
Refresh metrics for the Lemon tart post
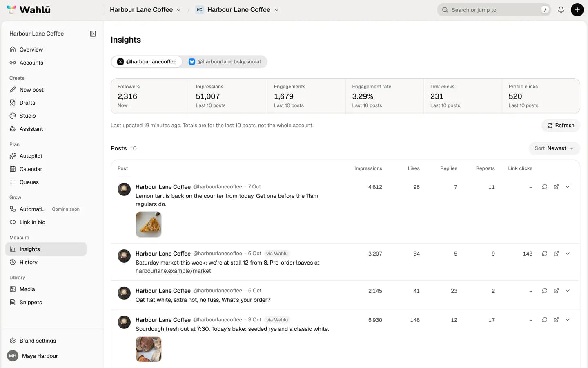pos(545,187)
